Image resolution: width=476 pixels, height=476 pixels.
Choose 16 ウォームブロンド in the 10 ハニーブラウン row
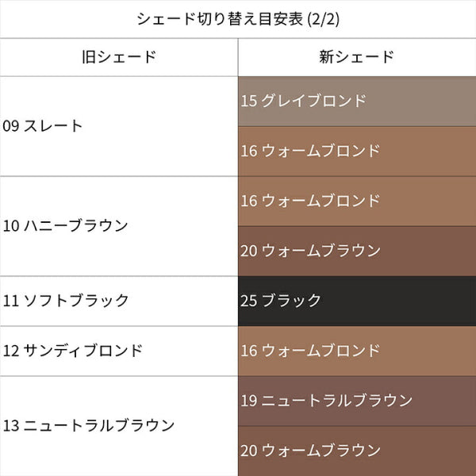[x=356, y=201]
